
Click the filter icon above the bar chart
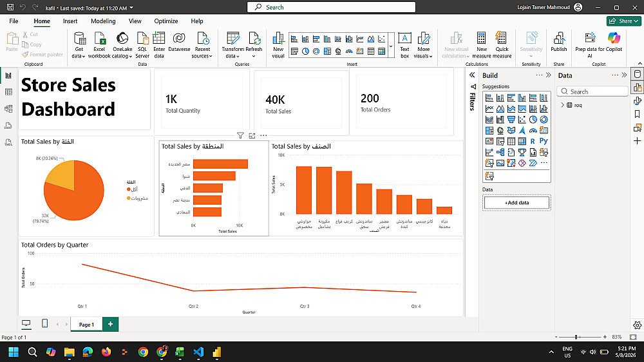coord(240,135)
